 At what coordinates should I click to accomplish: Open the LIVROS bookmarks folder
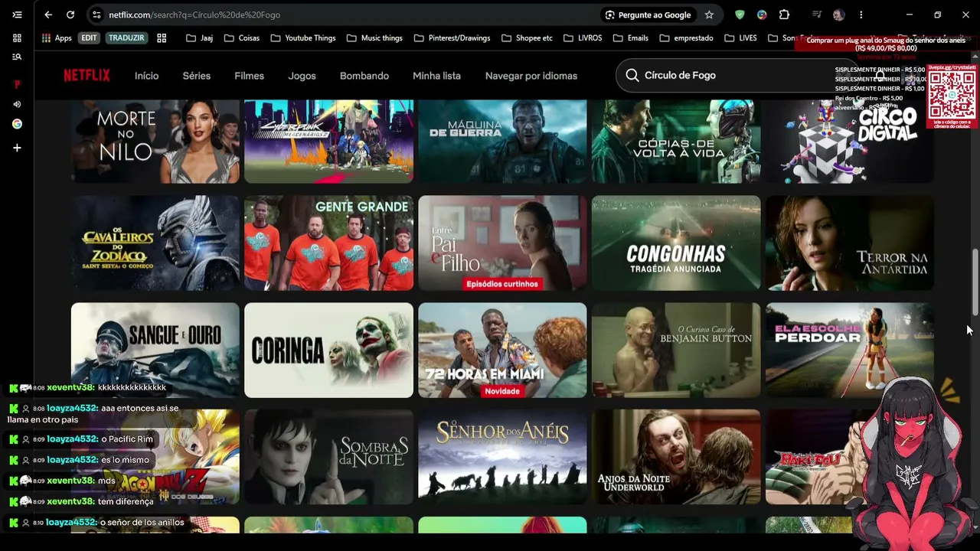coord(582,38)
